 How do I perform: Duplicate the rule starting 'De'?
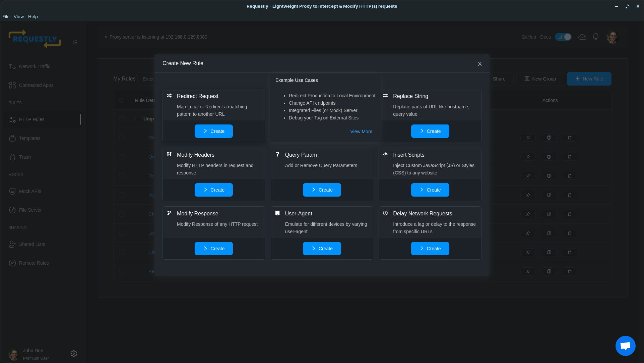[549, 176]
